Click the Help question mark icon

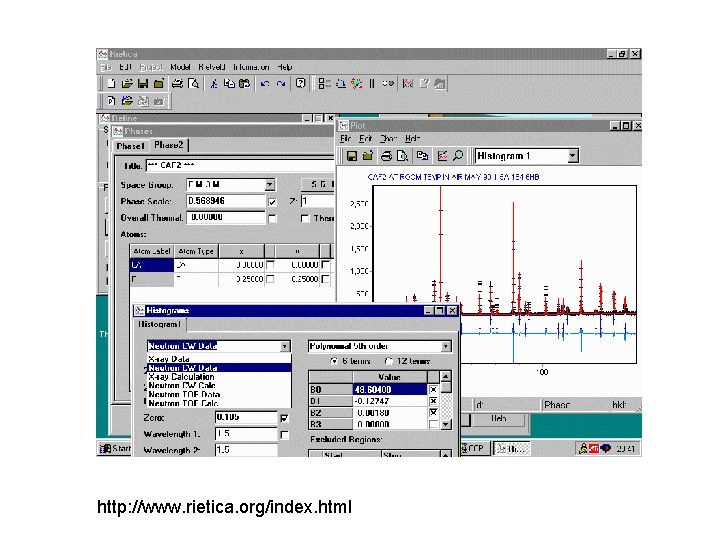(300, 84)
